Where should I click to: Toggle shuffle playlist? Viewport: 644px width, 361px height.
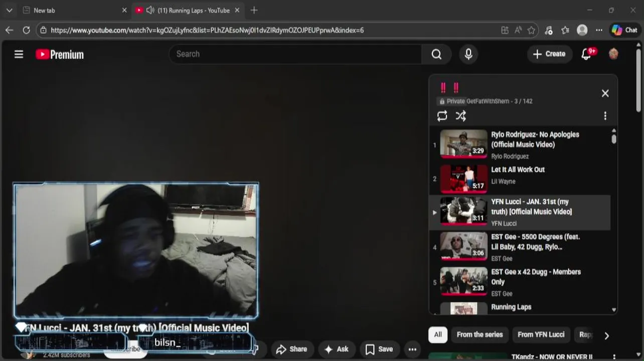point(460,116)
